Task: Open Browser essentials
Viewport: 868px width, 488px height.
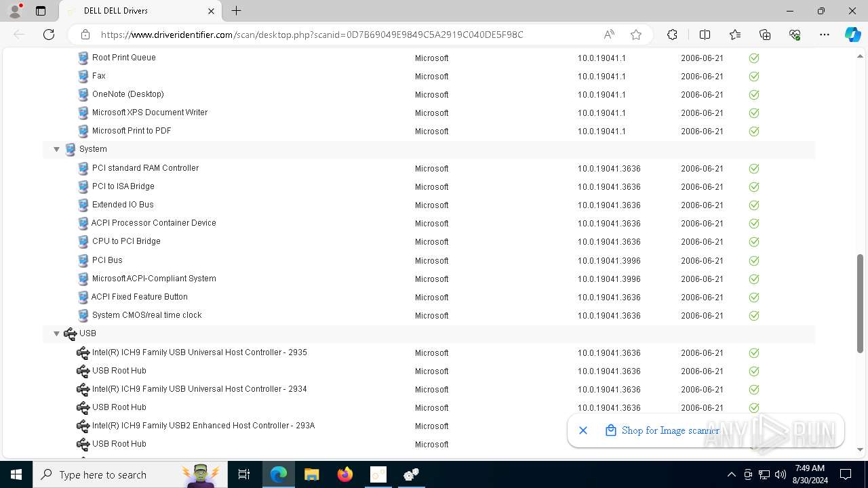Action: (795, 35)
